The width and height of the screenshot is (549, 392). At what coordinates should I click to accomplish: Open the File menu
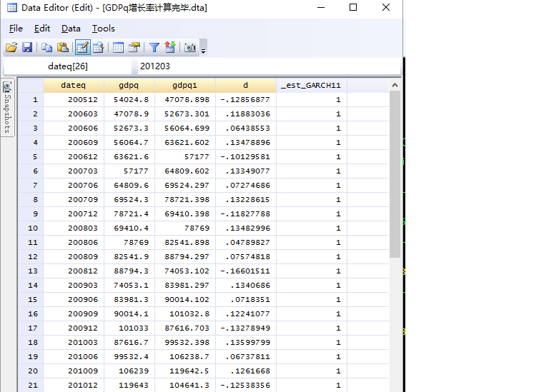[16, 29]
